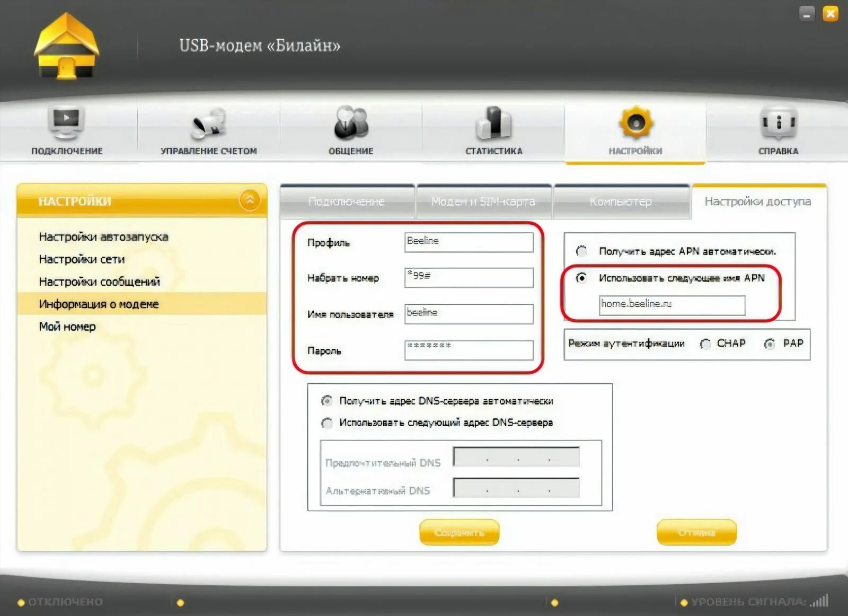This screenshot has width=848, height=616.
Task: Select Настройки автозапуска in sidebar
Action: (103, 236)
